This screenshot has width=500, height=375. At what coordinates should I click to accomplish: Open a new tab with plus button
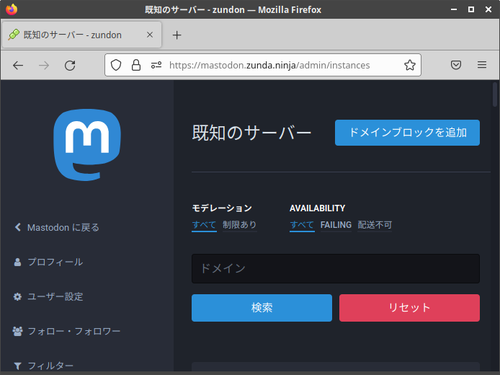click(177, 35)
